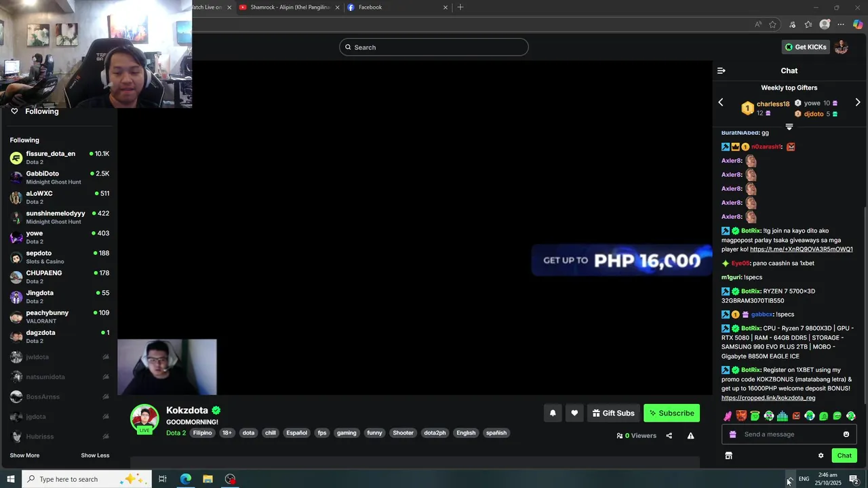Collapse following list with Show Less
Image resolution: width=868 pixels, height=488 pixels.
(x=95, y=455)
